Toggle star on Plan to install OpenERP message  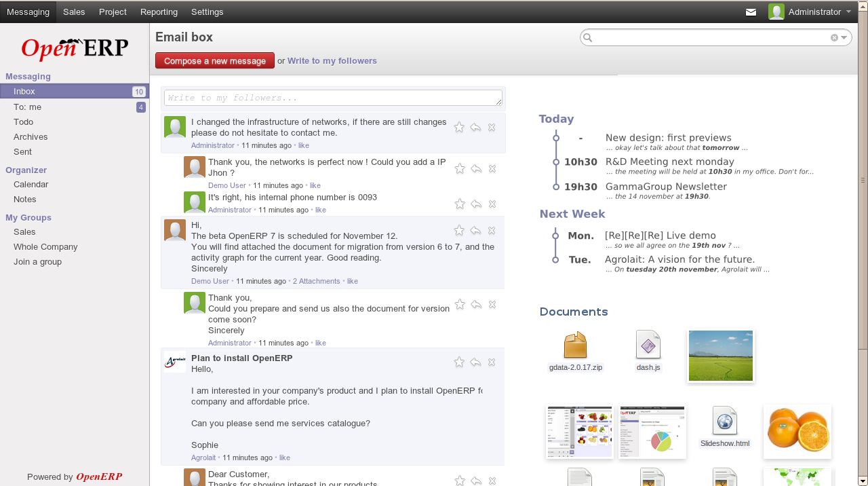click(x=459, y=362)
